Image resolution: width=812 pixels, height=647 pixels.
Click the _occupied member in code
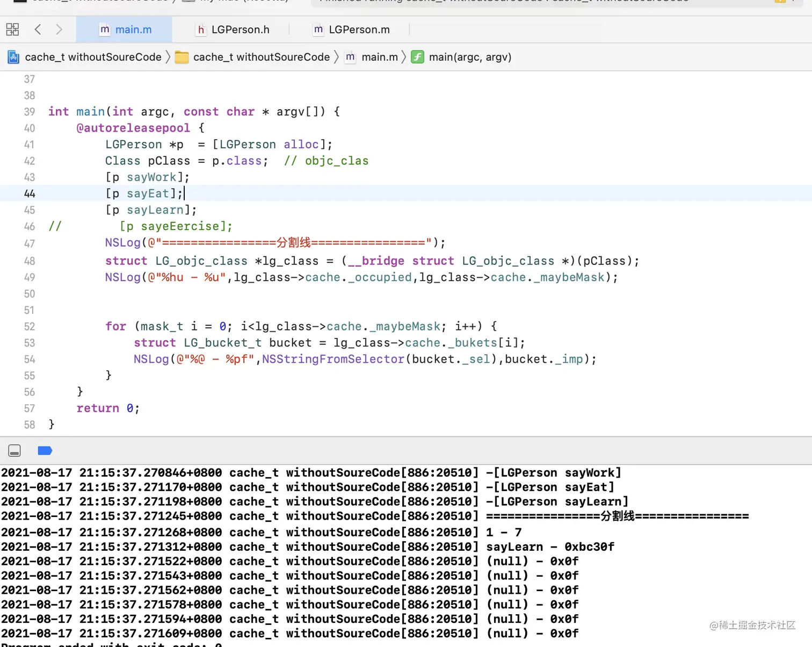click(380, 277)
